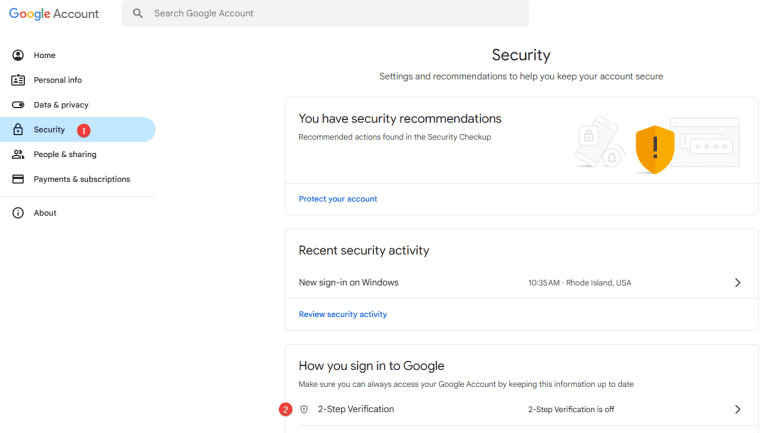Image resolution: width=776 pixels, height=433 pixels.
Task: Click the Payments card icon
Action: coord(18,179)
